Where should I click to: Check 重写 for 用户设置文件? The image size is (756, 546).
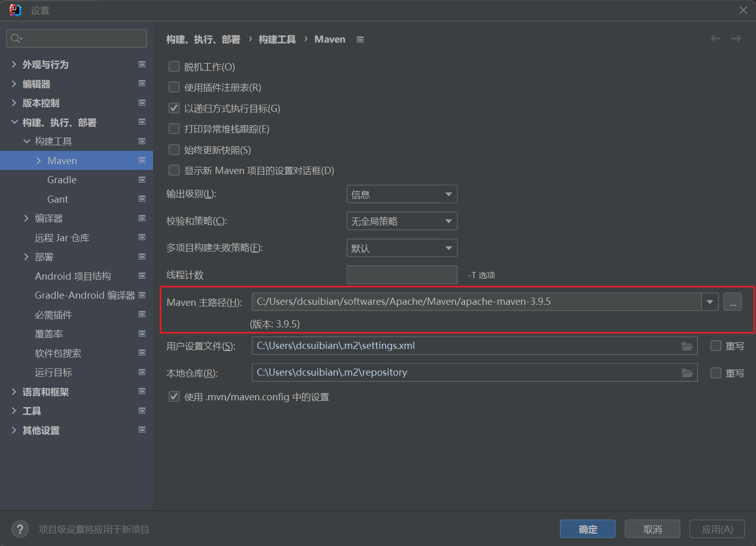point(715,346)
